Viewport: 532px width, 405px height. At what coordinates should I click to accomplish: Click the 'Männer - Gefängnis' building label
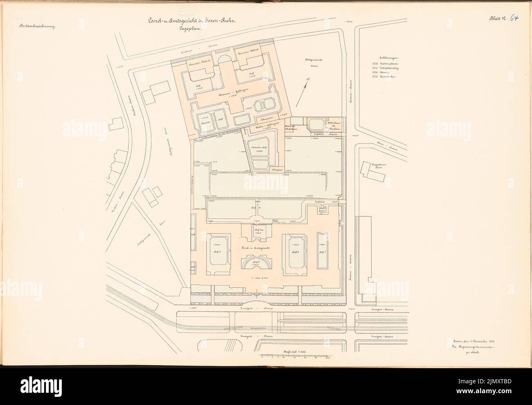233,92
